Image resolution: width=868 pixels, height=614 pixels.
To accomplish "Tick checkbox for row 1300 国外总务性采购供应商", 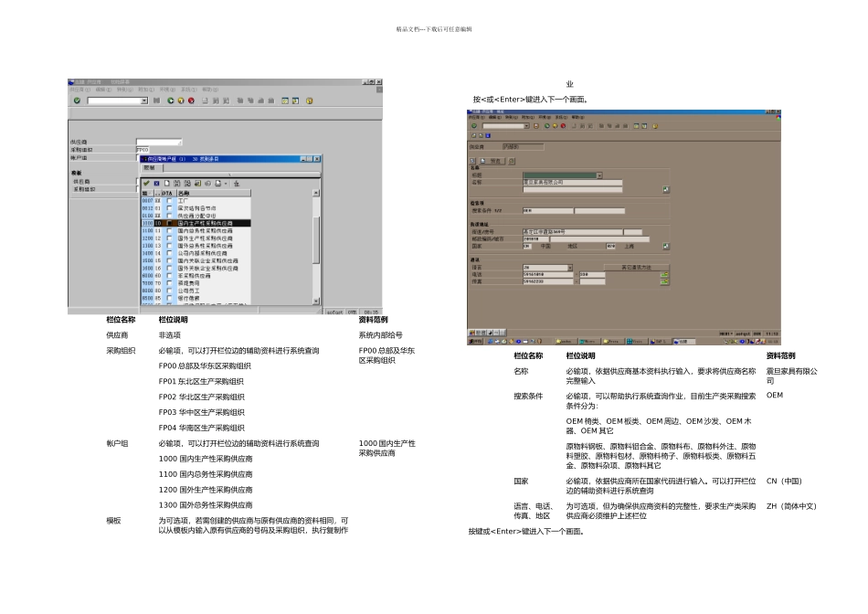I will 169,246.
